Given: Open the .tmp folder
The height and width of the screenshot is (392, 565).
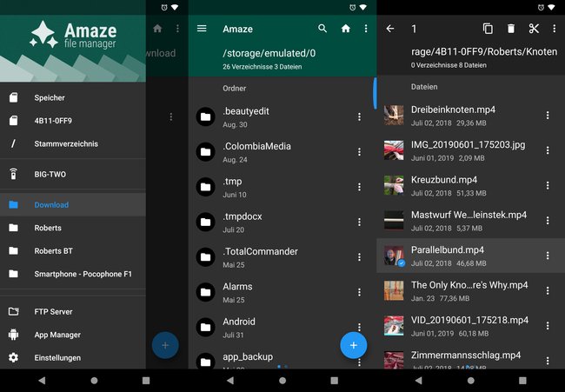Looking at the screenshot, I should pos(282,187).
